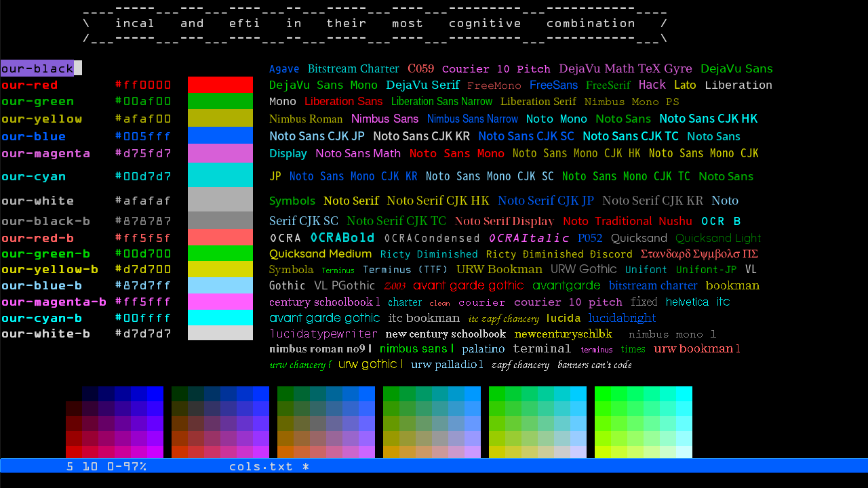868x488 pixels.
Task: Select the 'Z003' font sample
Action: pyautogui.click(x=395, y=286)
